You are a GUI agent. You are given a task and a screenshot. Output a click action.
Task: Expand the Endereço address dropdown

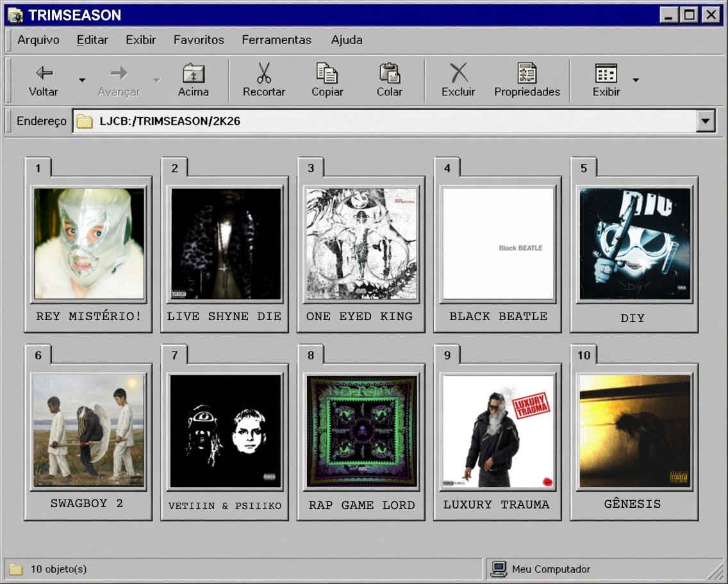coord(706,122)
